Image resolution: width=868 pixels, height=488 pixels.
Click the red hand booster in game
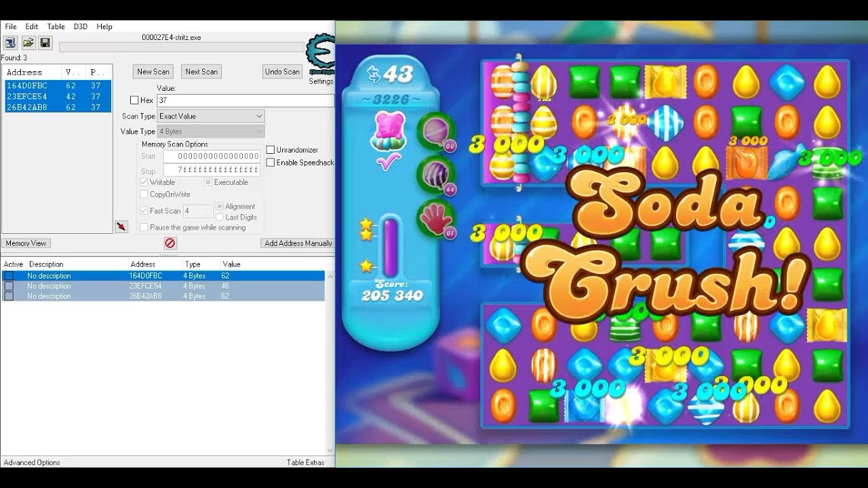(435, 218)
